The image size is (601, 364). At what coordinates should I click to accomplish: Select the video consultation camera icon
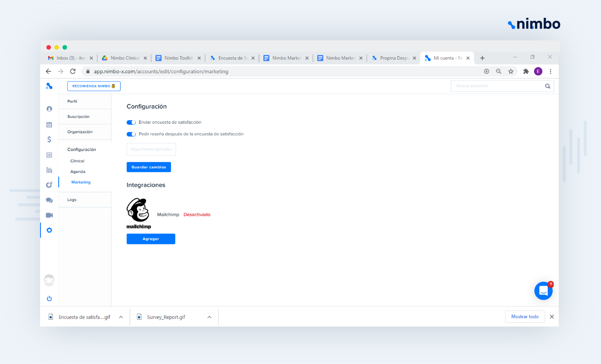pos(49,215)
